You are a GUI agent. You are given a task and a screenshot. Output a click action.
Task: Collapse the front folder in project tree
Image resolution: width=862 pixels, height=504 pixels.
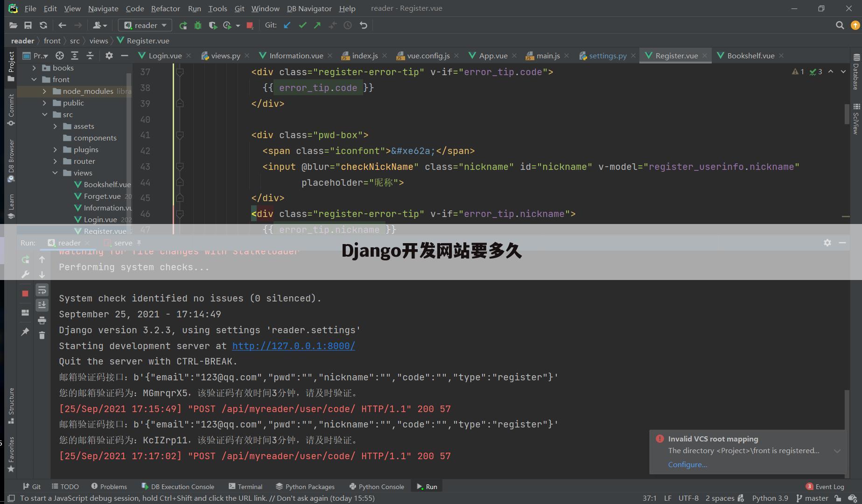pos(34,79)
